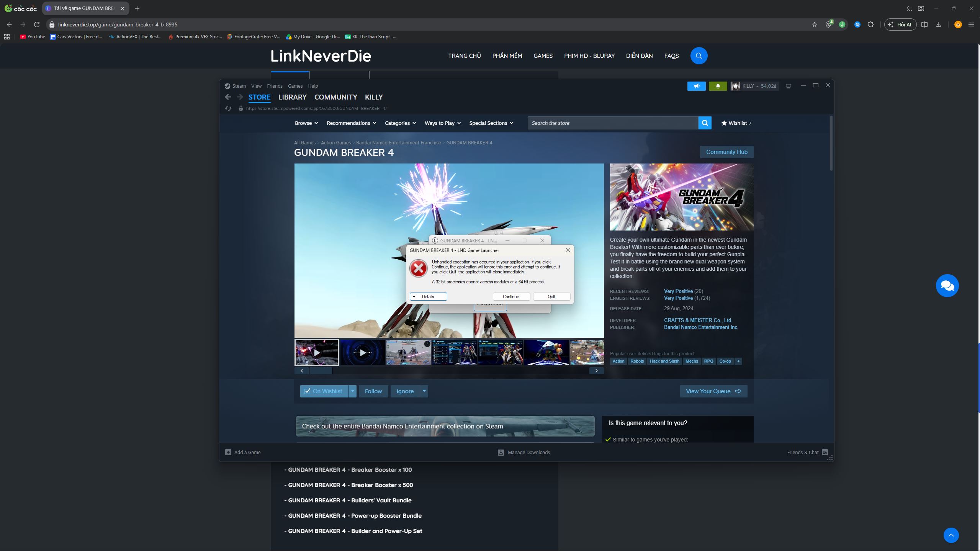Open the Help menu in Steam

(313, 86)
